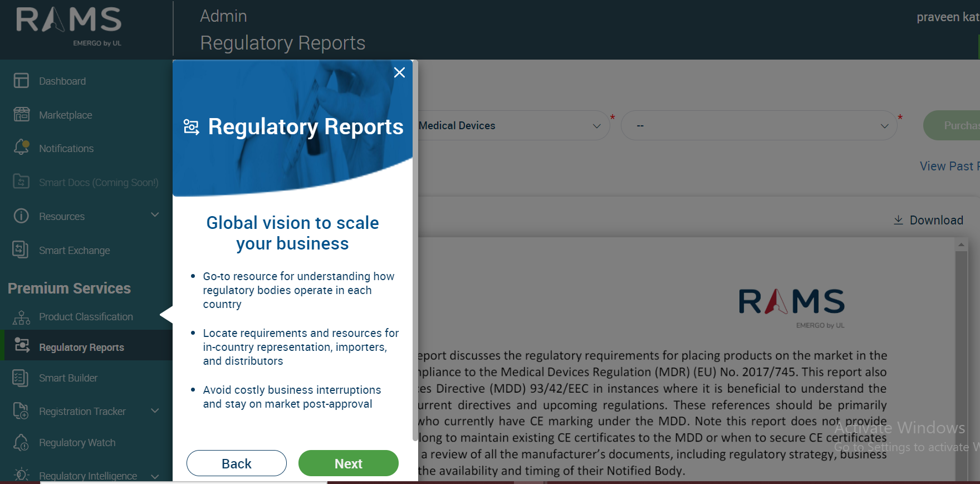Open Notifications in sidebar
Viewport: 980px width, 484px height.
point(66,149)
